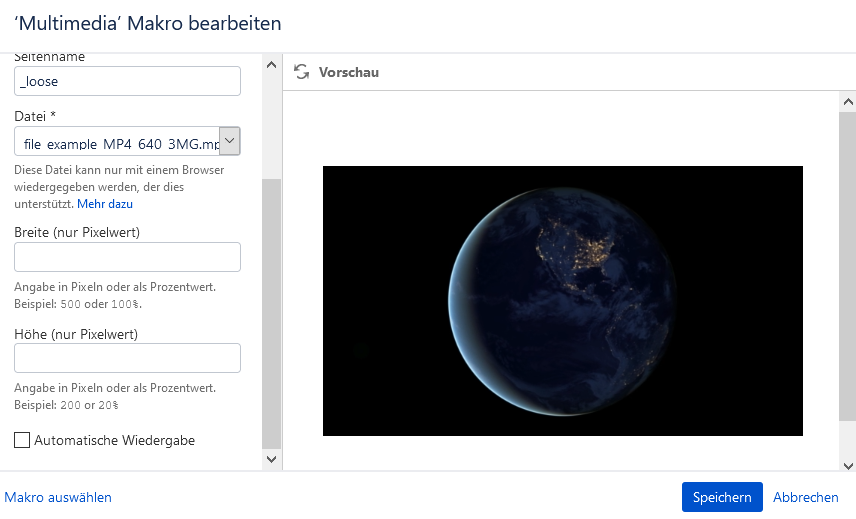856x519 pixels.
Task: Click the Breite (nur Pixelwert) field
Action: tap(127, 257)
